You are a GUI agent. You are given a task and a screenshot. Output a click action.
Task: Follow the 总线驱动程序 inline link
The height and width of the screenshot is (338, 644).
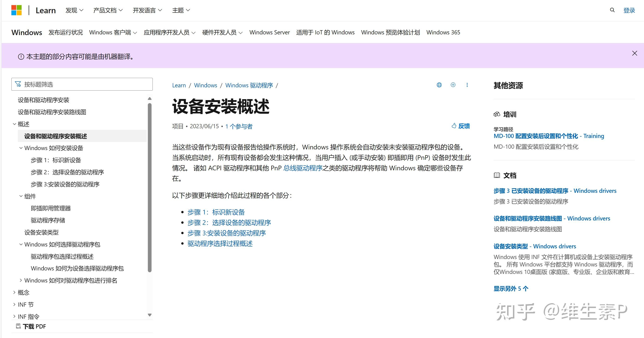click(303, 168)
